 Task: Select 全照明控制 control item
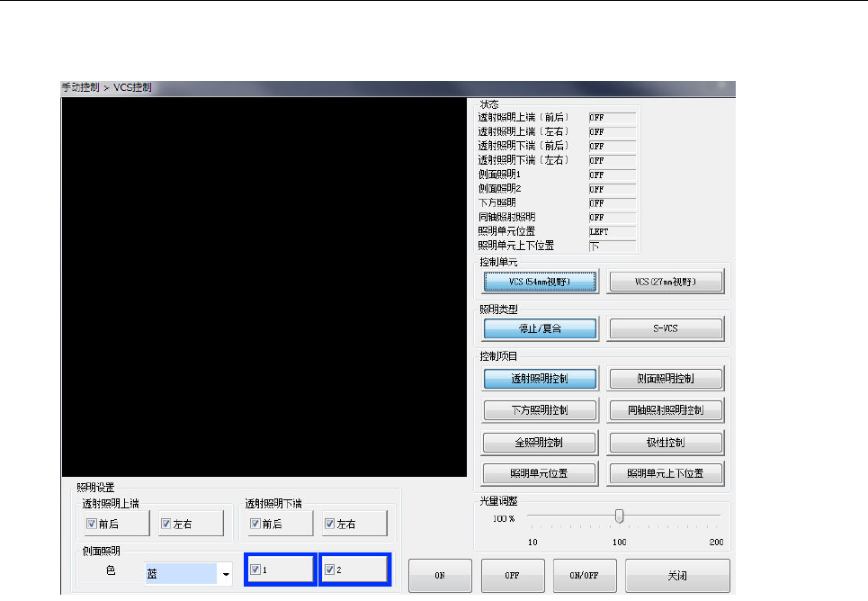539,443
